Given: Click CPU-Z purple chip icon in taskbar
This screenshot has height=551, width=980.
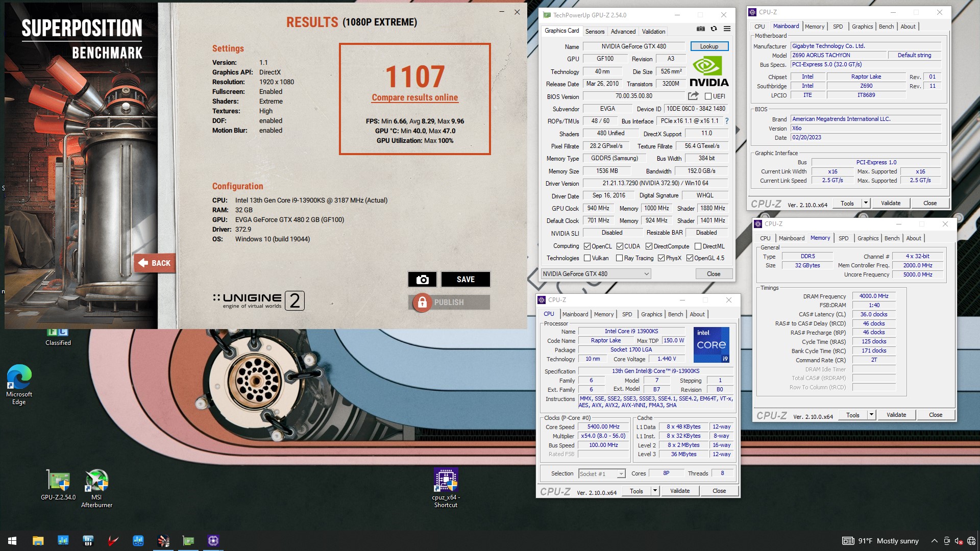Looking at the screenshot, I should point(213,540).
